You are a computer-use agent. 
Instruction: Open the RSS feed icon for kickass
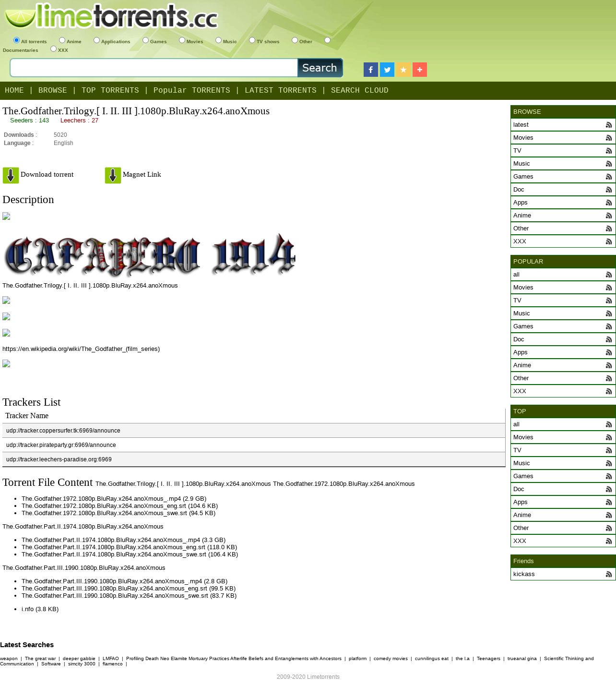coord(609,574)
